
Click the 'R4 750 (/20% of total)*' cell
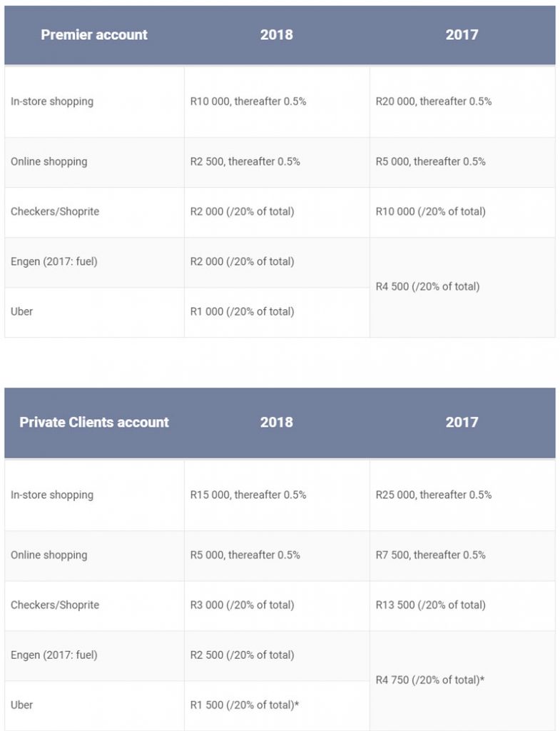tap(430, 680)
